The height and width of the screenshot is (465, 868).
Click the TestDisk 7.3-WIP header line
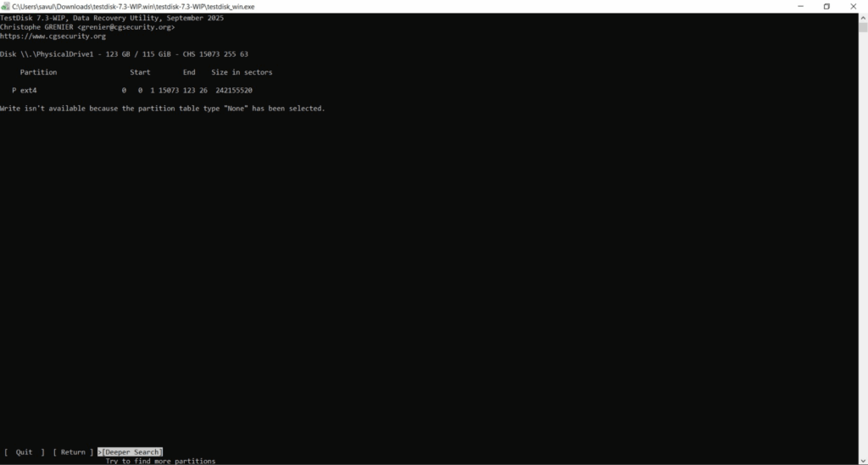pyautogui.click(x=112, y=19)
